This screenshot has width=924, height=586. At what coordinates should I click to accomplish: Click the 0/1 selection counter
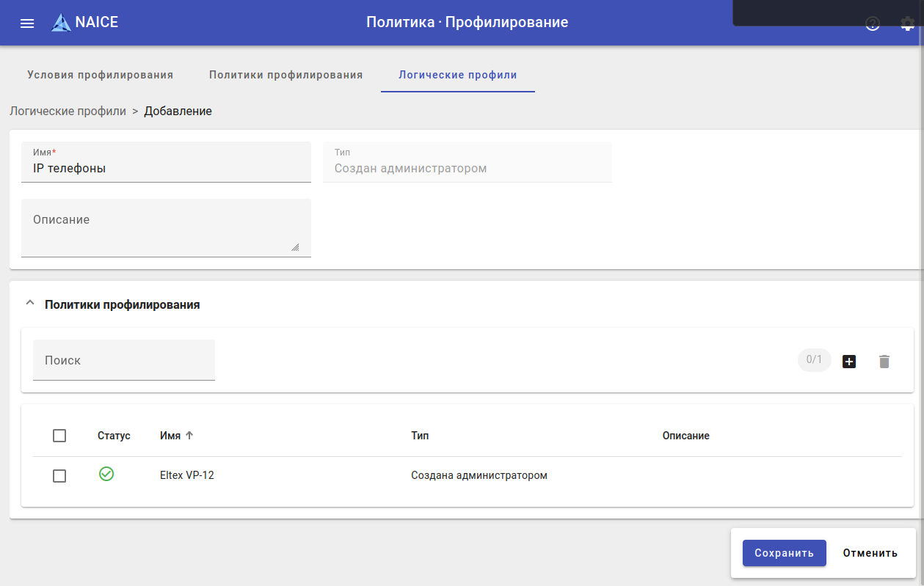click(815, 360)
